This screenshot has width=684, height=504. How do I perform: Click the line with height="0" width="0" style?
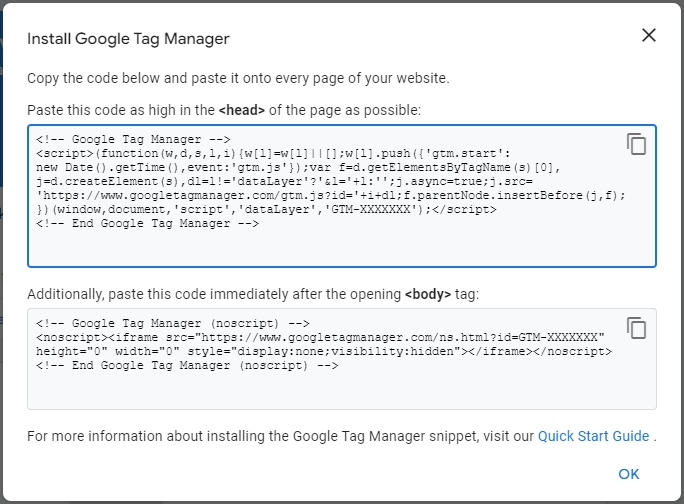coord(324,352)
